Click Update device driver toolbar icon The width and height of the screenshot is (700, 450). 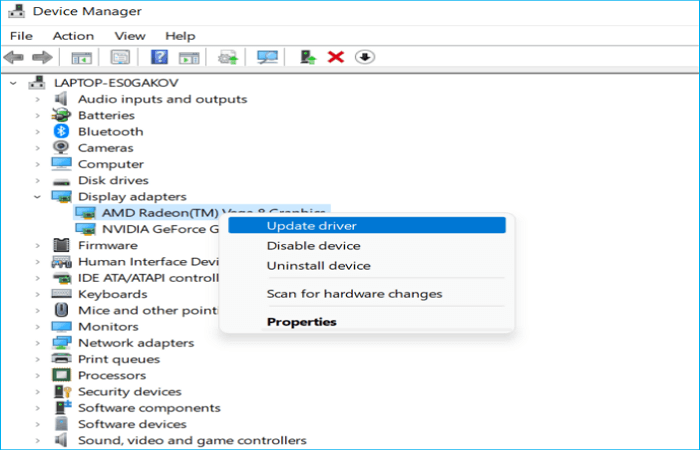pos(228,57)
